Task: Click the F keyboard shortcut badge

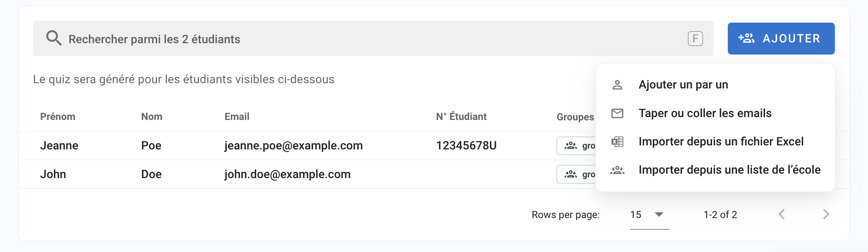Action: pyautogui.click(x=695, y=39)
